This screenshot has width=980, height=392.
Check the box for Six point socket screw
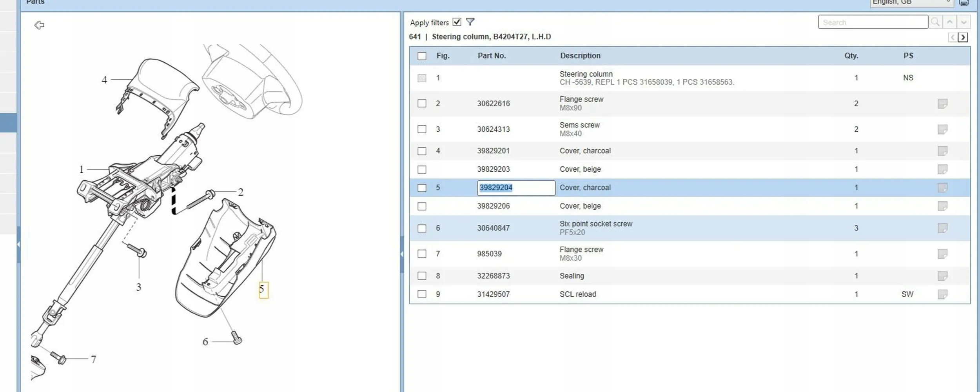pos(422,228)
